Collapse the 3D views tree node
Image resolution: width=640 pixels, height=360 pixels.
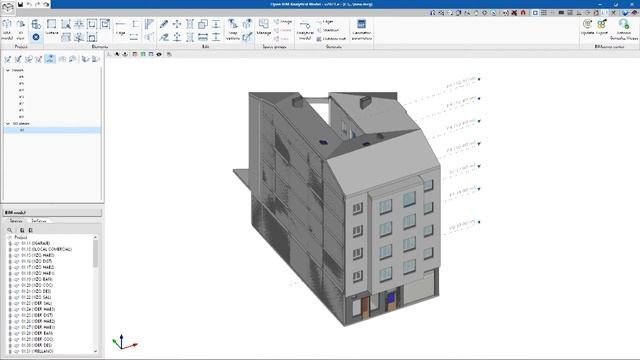tap(7, 123)
